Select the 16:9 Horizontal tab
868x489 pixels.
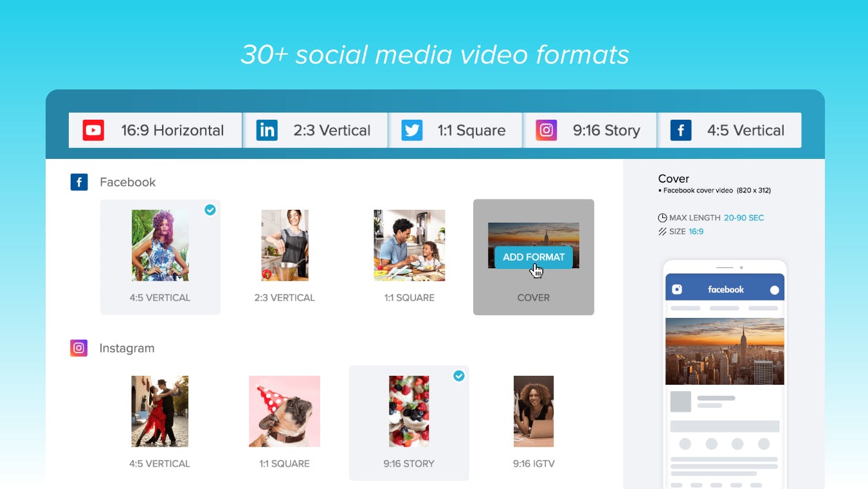tap(156, 131)
